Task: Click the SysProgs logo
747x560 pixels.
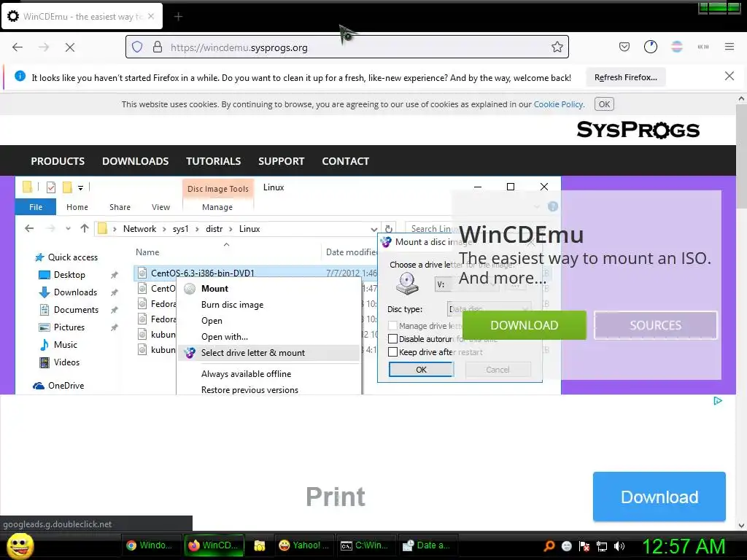Action: 638,130
